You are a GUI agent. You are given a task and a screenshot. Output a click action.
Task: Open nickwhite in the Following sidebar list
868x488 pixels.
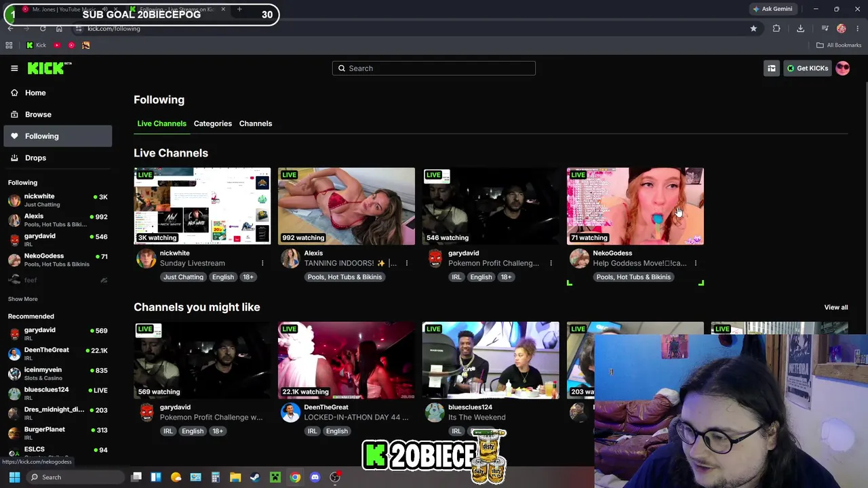click(x=58, y=200)
